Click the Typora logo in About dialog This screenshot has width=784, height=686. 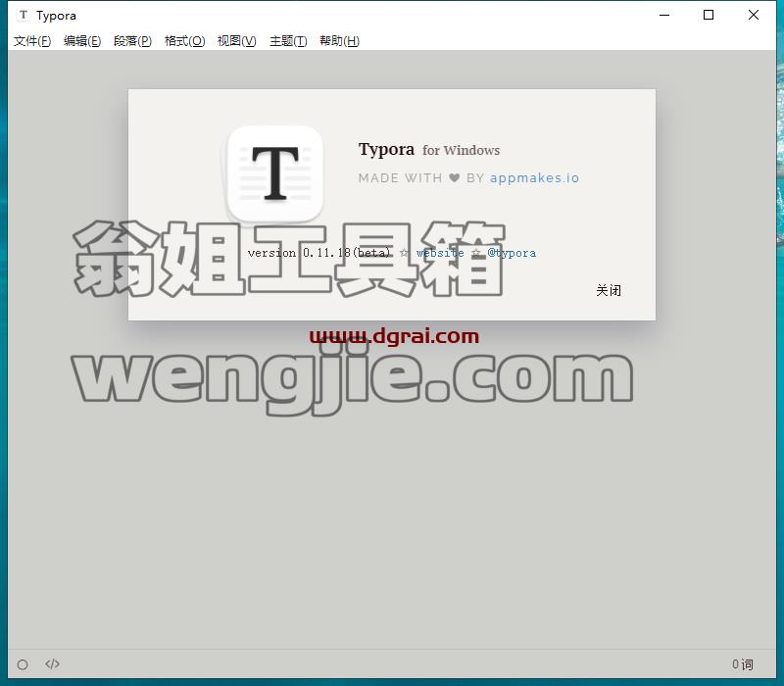click(275, 173)
